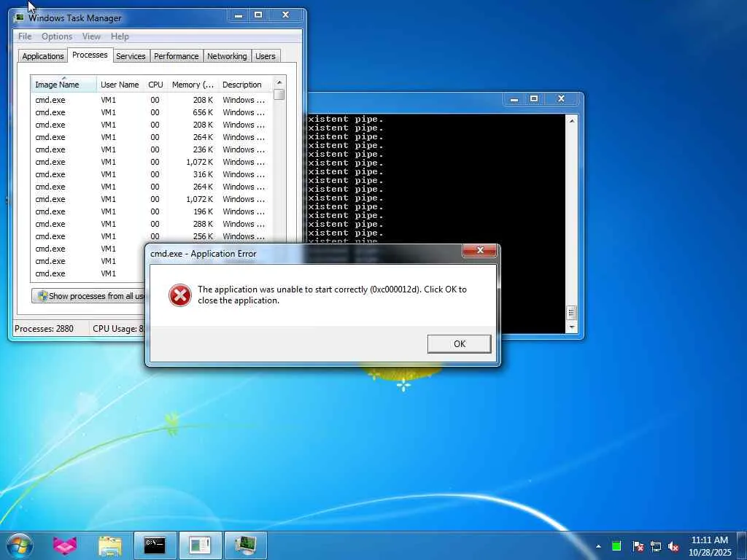Switch to the Users tab

(266, 56)
